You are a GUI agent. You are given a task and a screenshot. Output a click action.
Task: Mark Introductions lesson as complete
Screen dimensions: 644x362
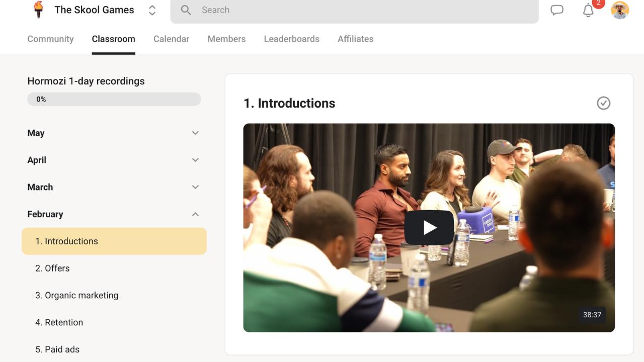603,103
